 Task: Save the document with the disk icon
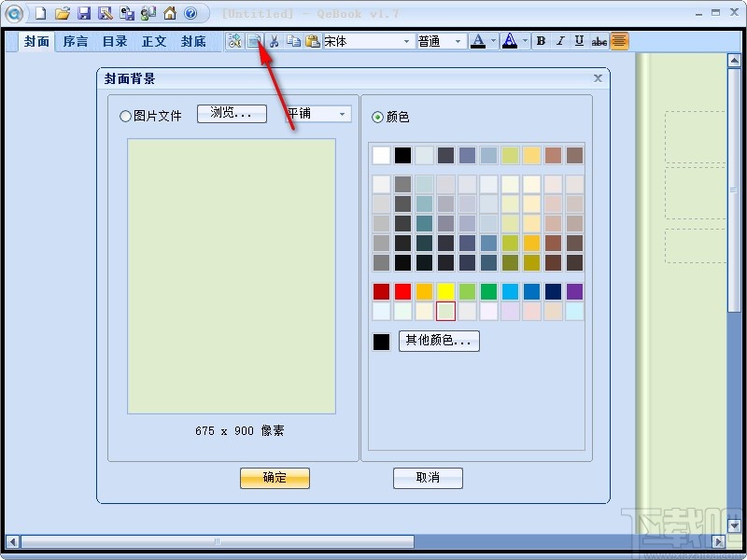[x=84, y=13]
